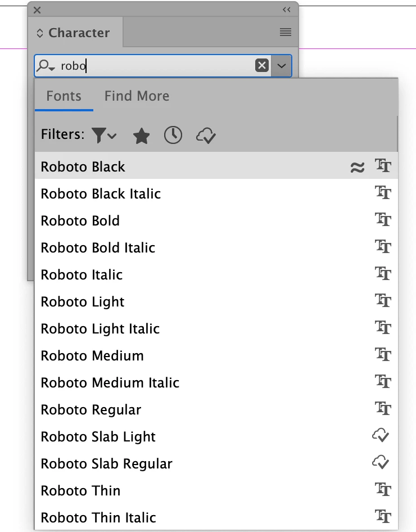Apply the Roboto Medium font
The width and height of the screenshot is (416, 532).
pos(216,355)
